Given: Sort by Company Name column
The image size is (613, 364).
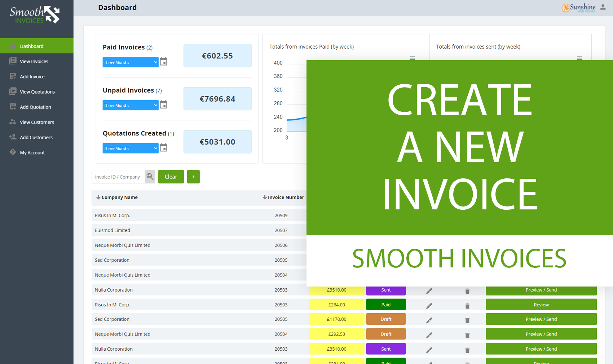Looking at the screenshot, I should pyautogui.click(x=117, y=197).
